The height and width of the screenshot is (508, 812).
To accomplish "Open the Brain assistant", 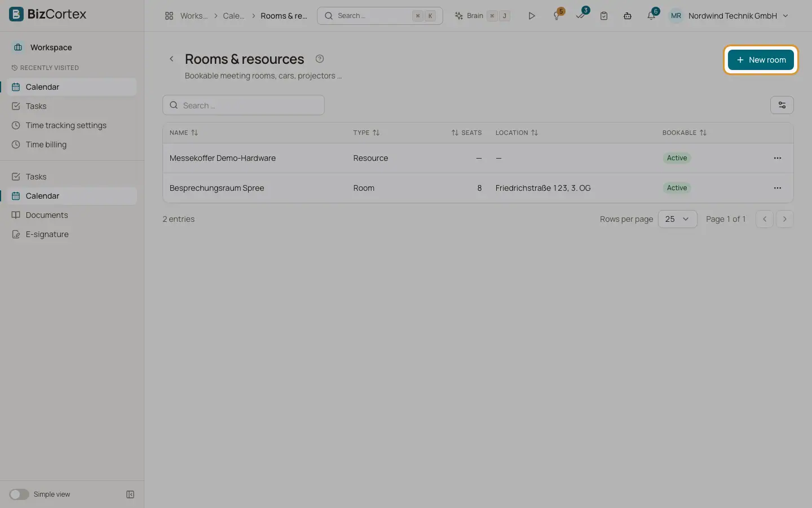I will pos(483,16).
